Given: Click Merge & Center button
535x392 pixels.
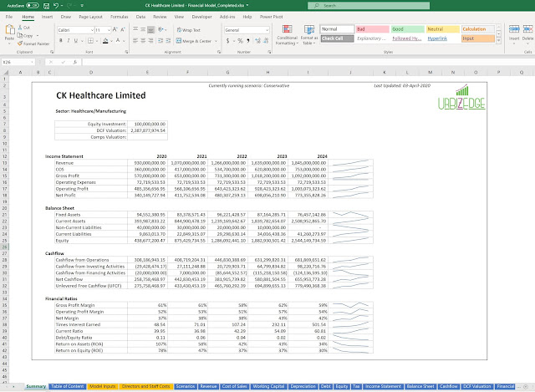Looking at the screenshot, I should click(194, 41).
